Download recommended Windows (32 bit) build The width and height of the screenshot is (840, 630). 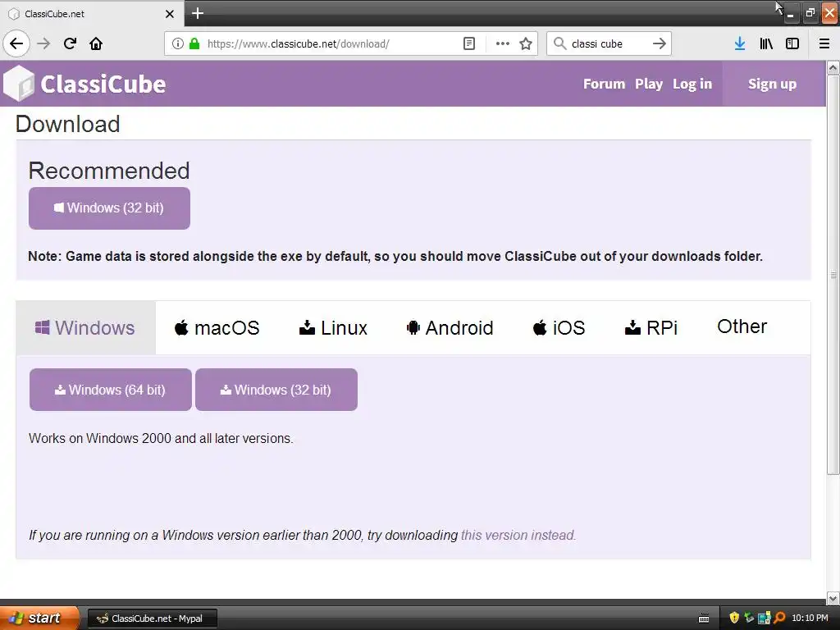click(x=109, y=208)
